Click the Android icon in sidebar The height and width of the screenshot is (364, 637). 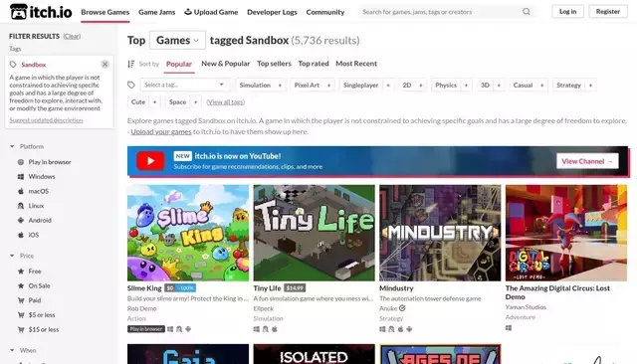[x=21, y=221]
